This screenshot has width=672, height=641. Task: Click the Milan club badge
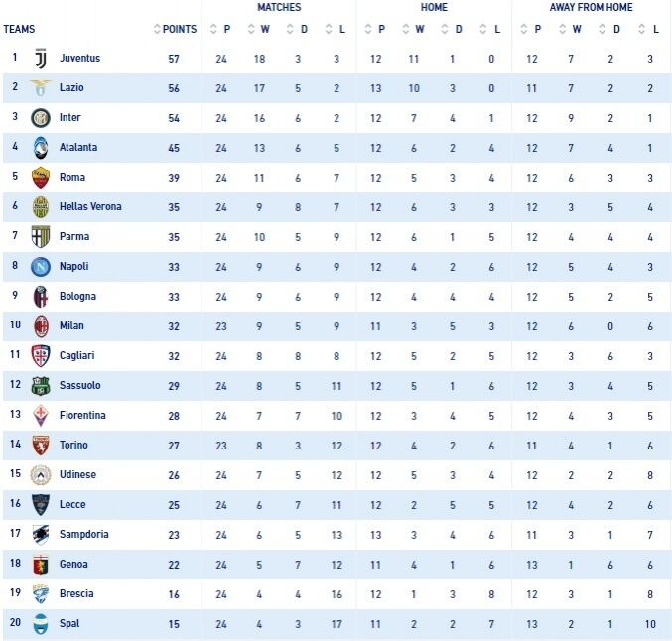point(41,326)
